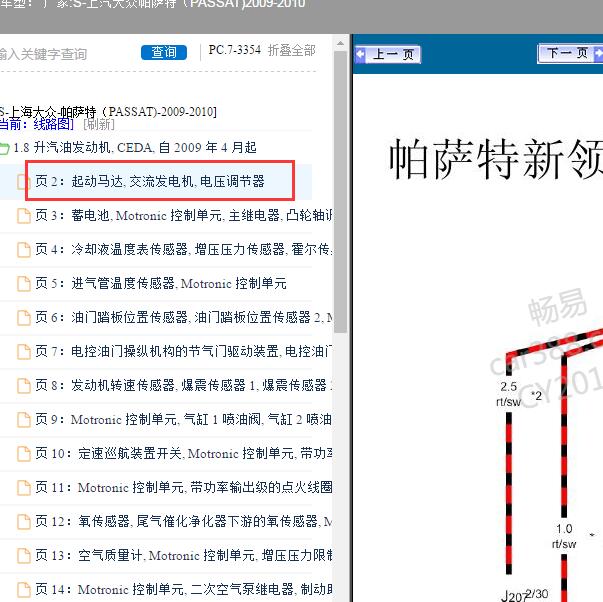
Task: Click 折叠全部 to collapse all
Action: 292,50
